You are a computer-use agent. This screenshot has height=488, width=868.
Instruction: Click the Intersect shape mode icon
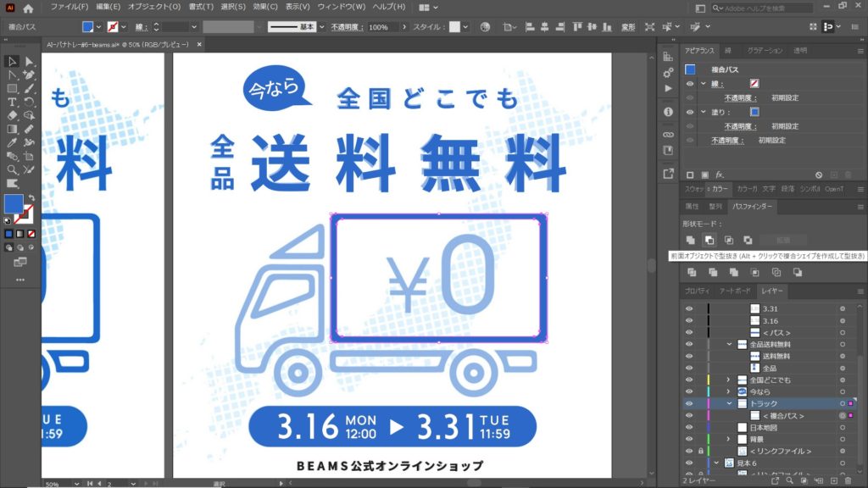click(728, 240)
